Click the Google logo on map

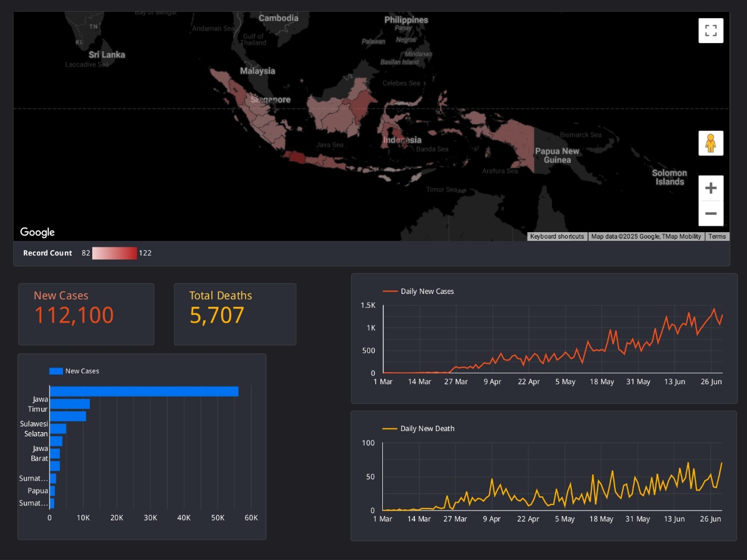click(37, 232)
